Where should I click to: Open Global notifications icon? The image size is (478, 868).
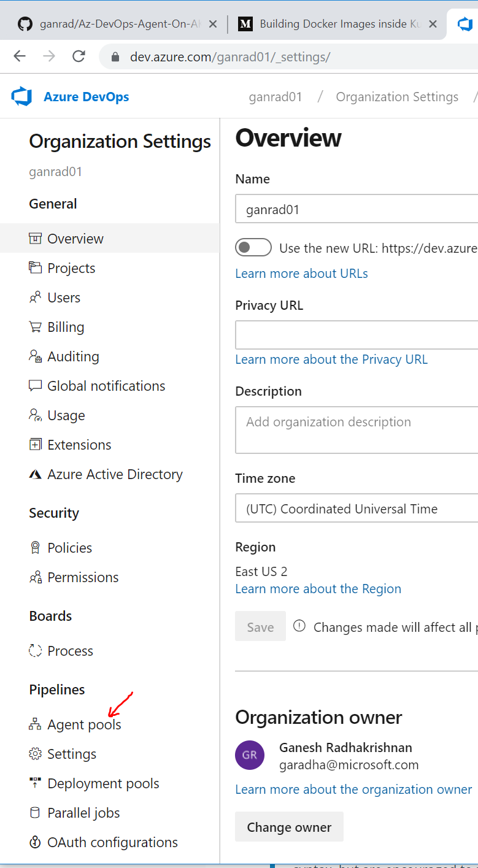tap(36, 386)
